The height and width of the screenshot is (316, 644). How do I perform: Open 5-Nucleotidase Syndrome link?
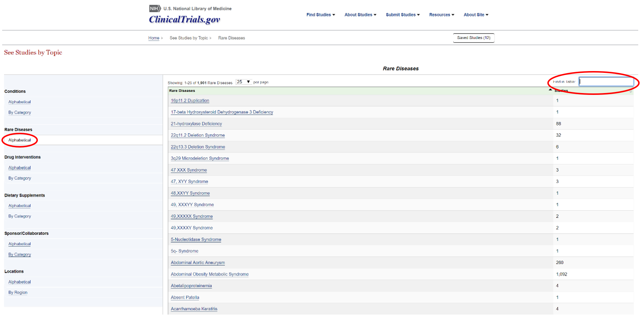pyautogui.click(x=196, y=240)
